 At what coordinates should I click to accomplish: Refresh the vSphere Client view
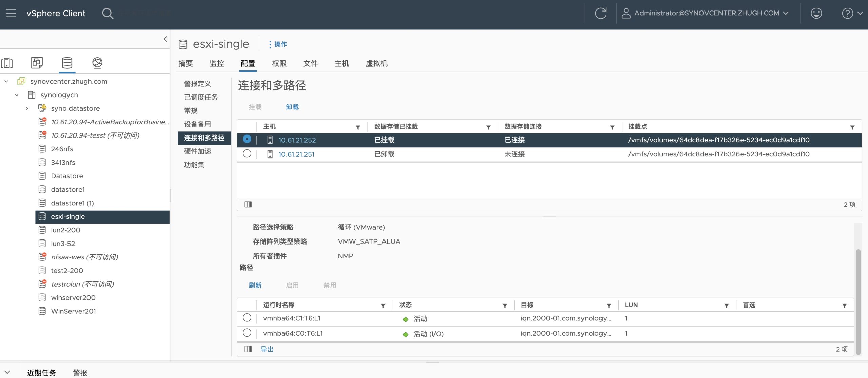(600, 13)
